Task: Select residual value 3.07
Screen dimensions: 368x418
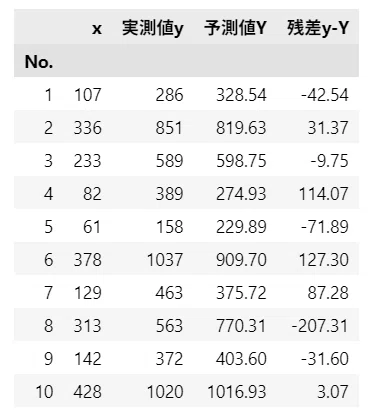Action: click(333, 392)
